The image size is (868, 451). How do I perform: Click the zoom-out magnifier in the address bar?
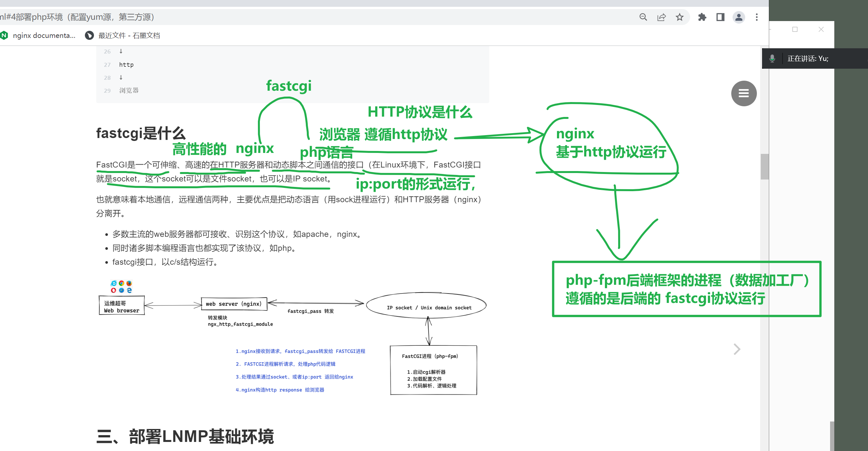pyautogui.click(x=643, y=17)
